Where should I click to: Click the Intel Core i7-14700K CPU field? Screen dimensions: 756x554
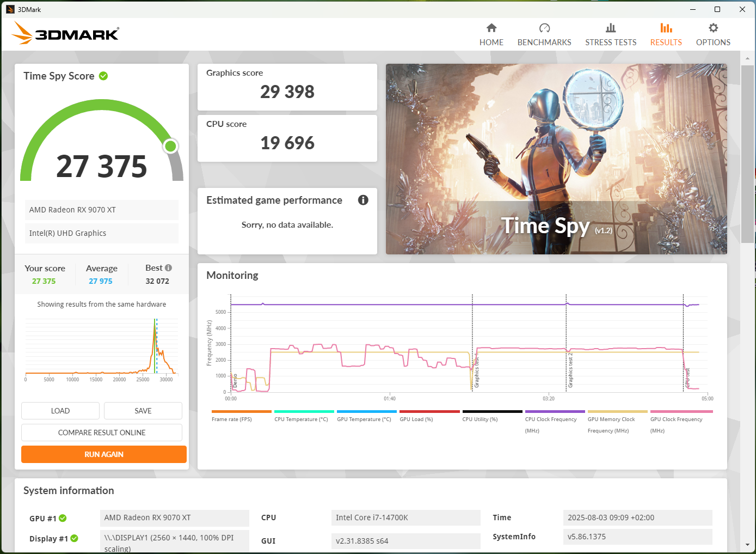pyautogui.click(x=405, y=518)
